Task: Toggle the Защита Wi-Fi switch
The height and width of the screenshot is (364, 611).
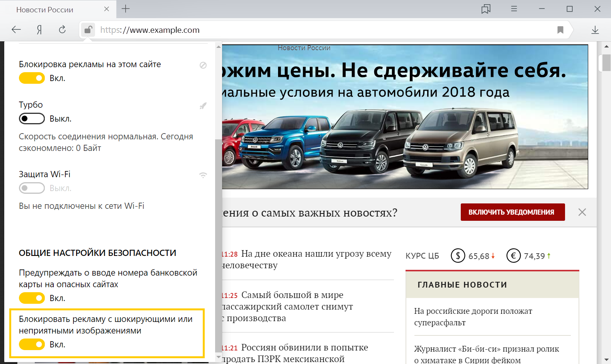Action: 32,188
